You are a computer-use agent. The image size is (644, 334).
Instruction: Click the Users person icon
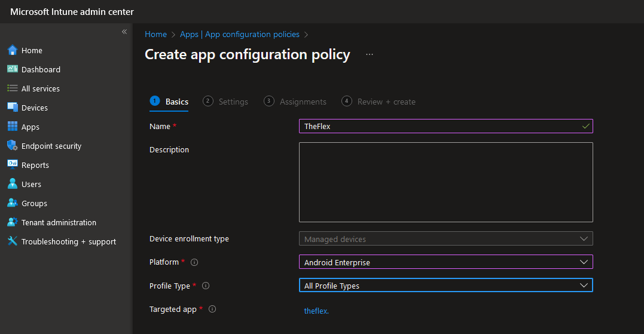pos(13,183)
